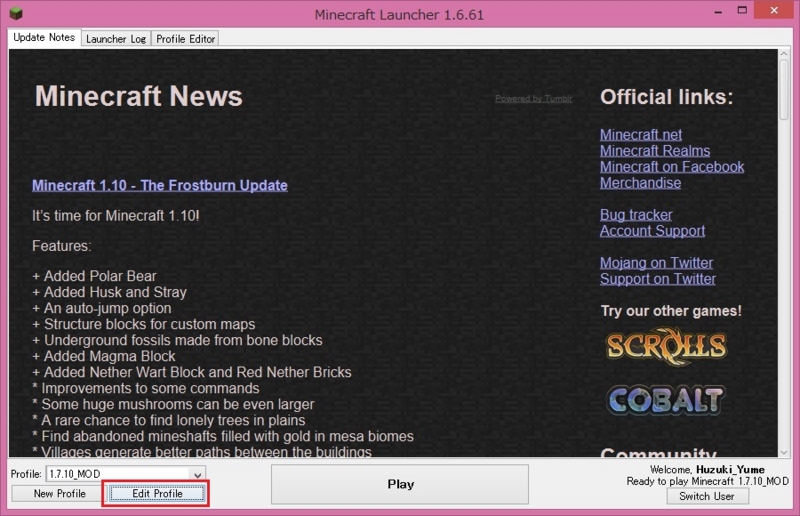This screenshot has height=516, width=800.
Task: Start the game with the Play button
Action: [400, 484]
